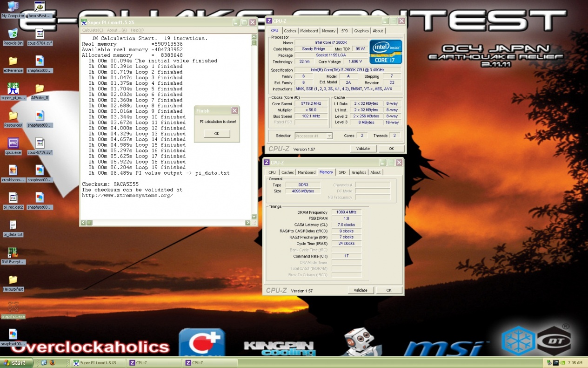588x368 pixels.
Task: Activate Super PI from the taskbar
Action: (x=97, y=362)
